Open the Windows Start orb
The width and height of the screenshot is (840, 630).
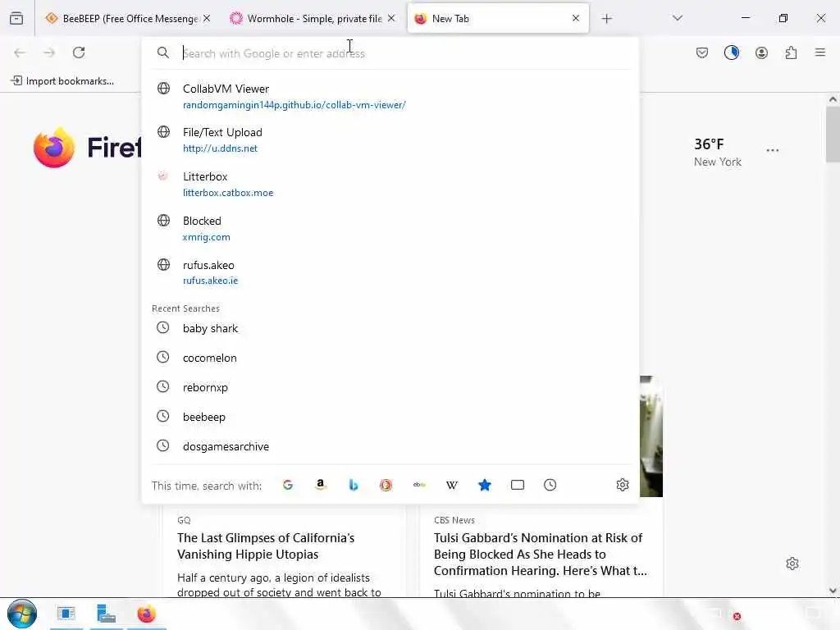click(x=22, y=614)
